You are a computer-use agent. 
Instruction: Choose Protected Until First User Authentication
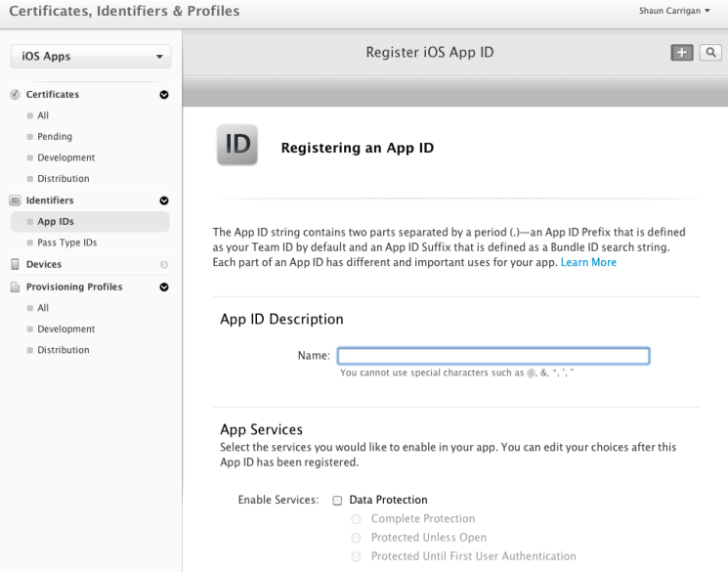356,556
